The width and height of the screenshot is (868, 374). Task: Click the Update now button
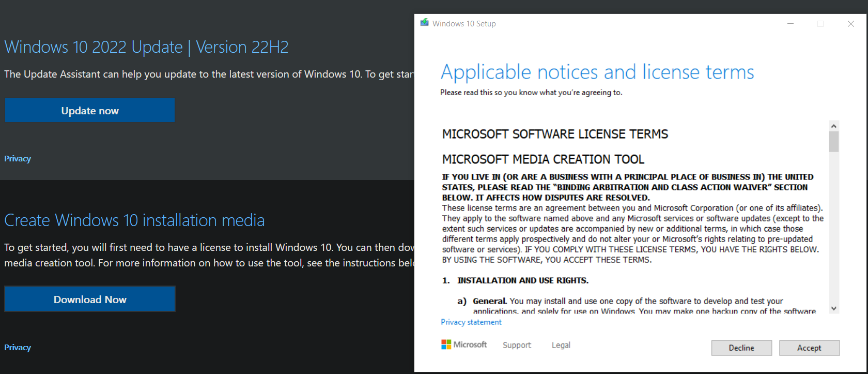tap(90, 110)
